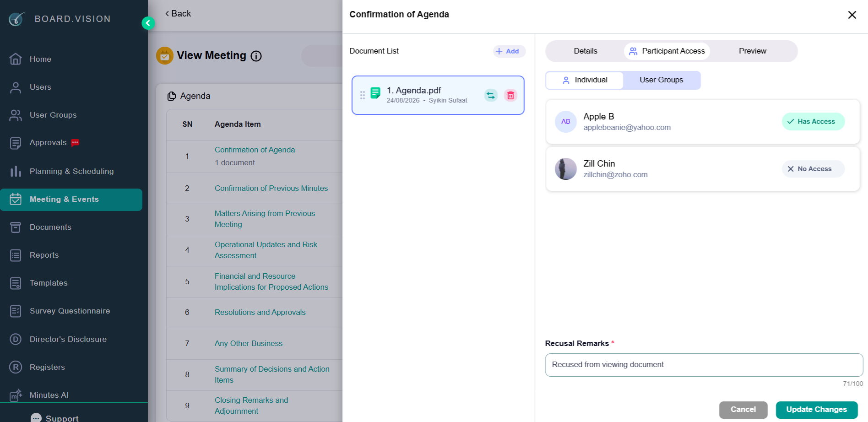Select the Individual participant view
This screenshot has width=868, height=422.
coord(585,80)
